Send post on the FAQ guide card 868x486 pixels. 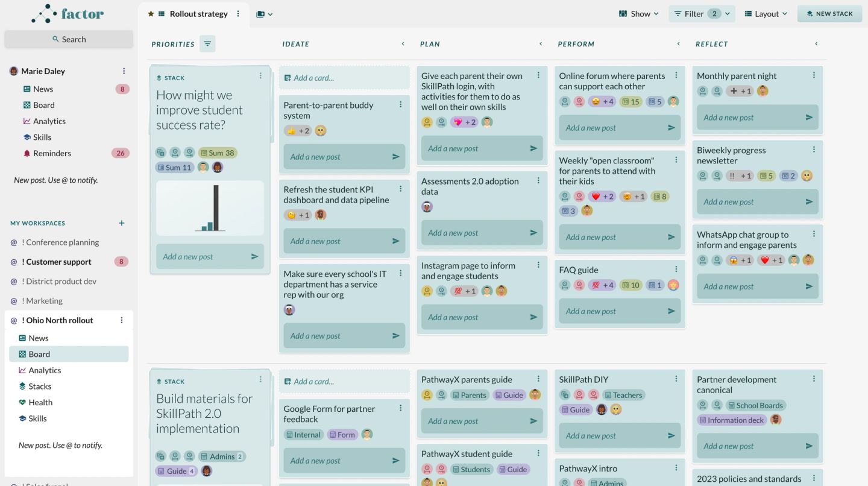[671, 312]
